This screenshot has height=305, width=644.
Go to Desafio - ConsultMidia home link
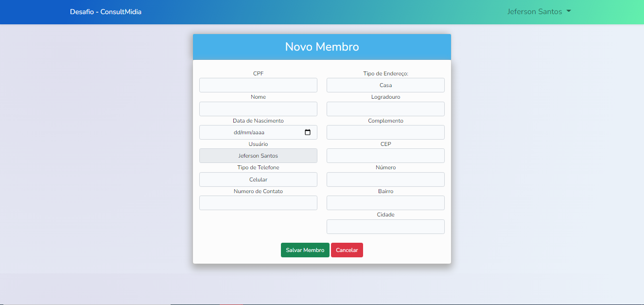[105, 12]
